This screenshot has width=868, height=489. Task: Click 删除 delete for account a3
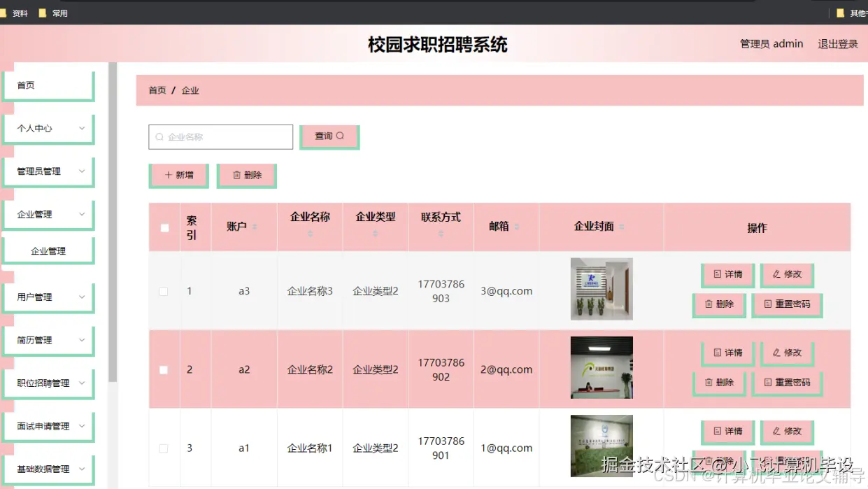coord(719,305)
